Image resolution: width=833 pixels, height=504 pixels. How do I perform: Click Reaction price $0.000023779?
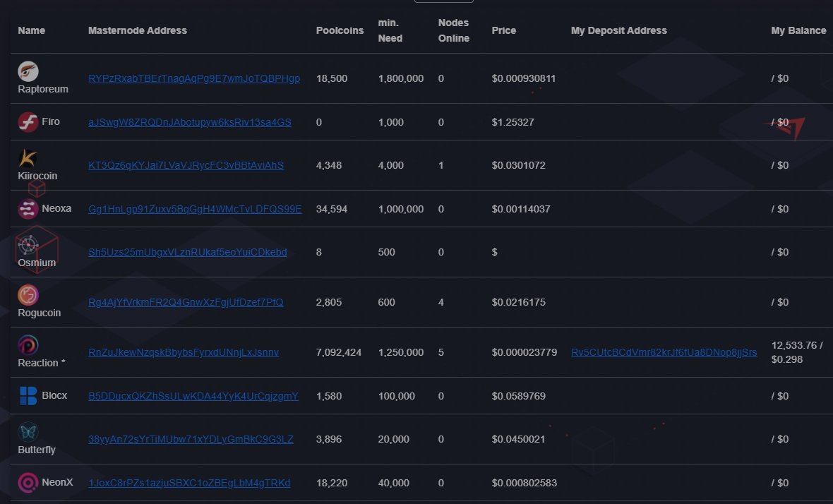(x=525, y=352)
